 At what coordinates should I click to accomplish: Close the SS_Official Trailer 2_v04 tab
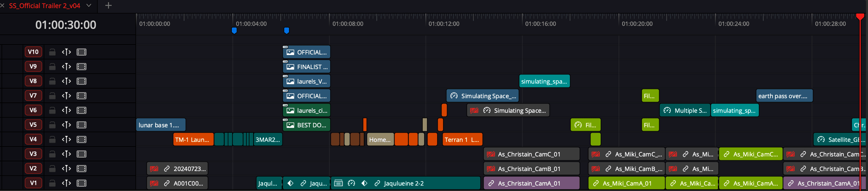point(3,6)
